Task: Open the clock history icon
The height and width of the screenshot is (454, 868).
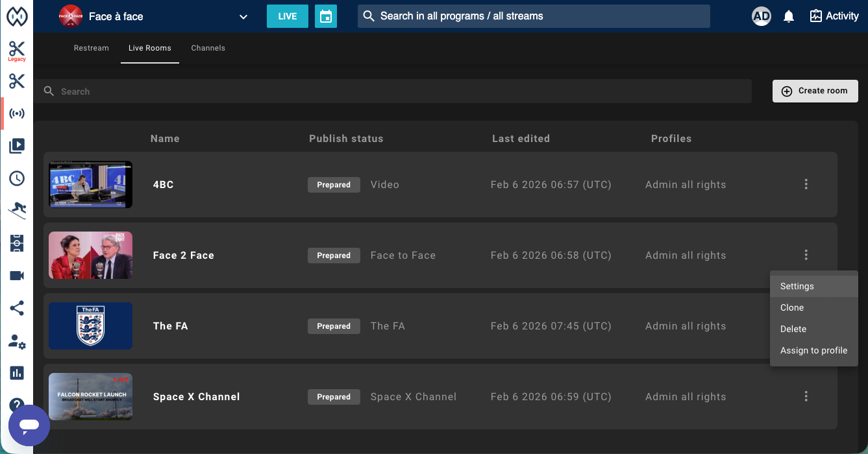Action: (x=17, y=178)
